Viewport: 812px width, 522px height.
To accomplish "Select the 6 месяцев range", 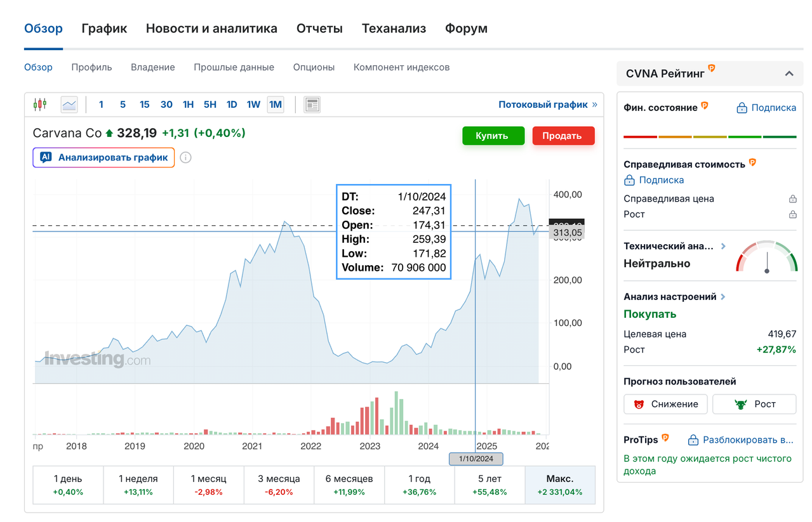I will click(349, 485).
